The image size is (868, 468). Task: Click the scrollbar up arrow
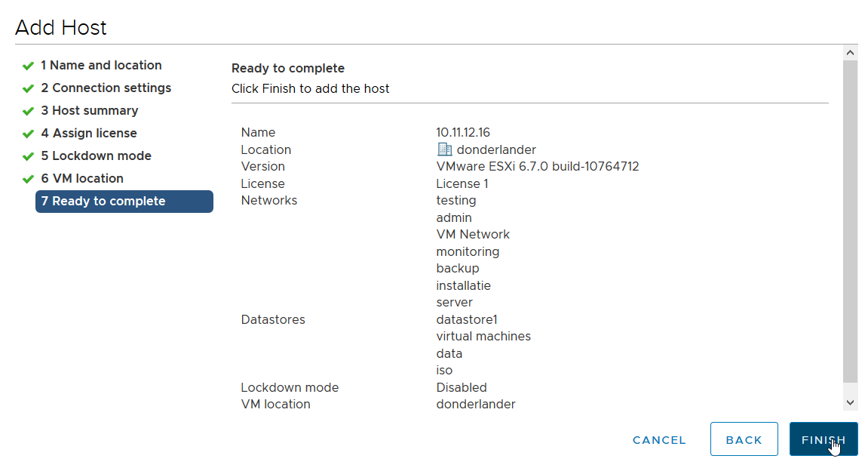[x=851, y=53]
